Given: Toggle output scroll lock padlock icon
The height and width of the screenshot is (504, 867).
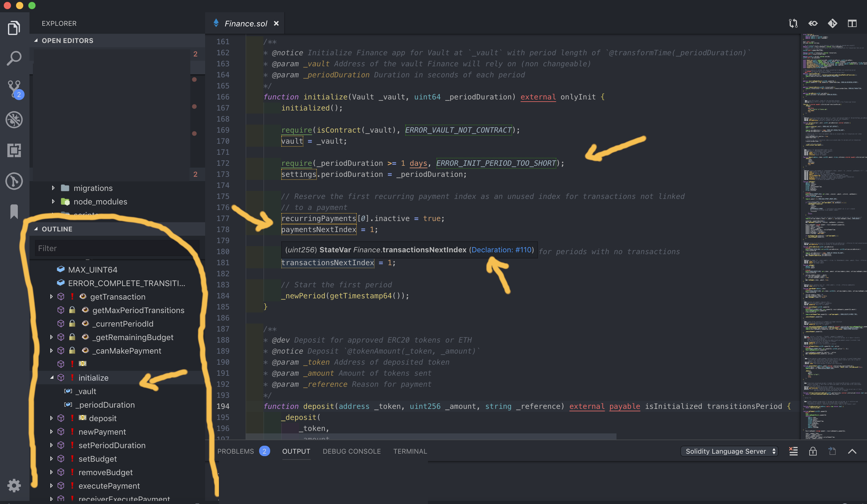Looking at the screenshot, I should [x=813, y=451].
